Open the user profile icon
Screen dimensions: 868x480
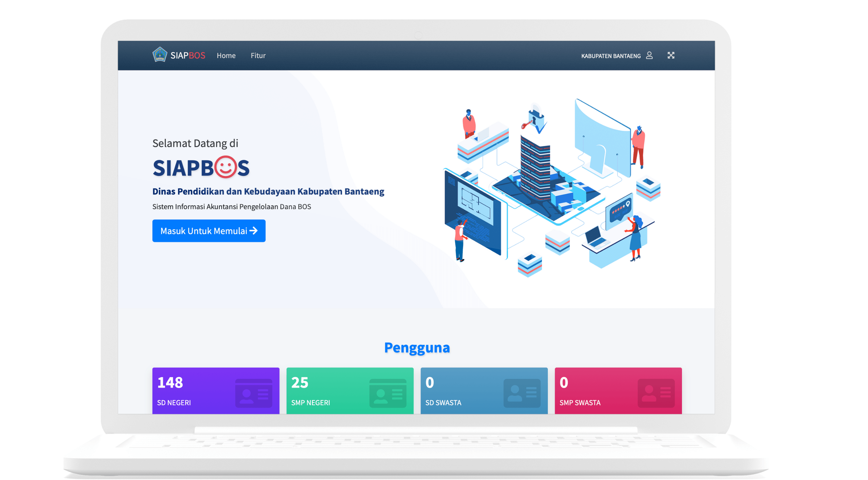tap(649, 55)
